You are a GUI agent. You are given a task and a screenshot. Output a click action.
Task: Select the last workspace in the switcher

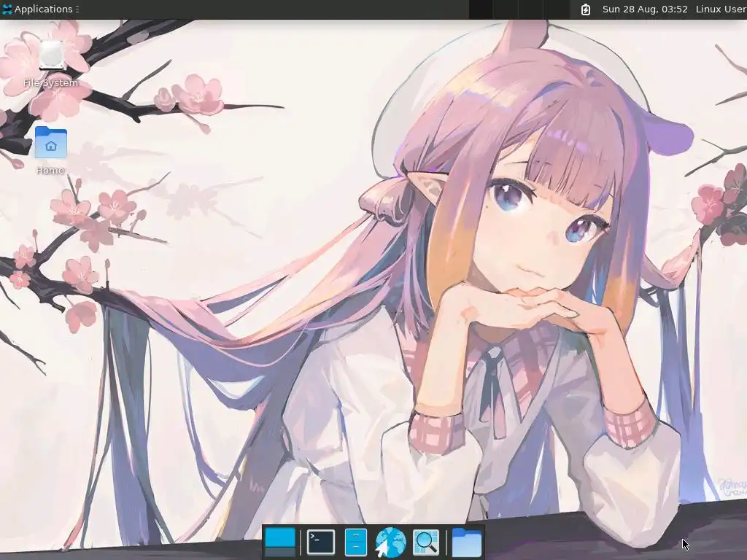pos(557,9)
